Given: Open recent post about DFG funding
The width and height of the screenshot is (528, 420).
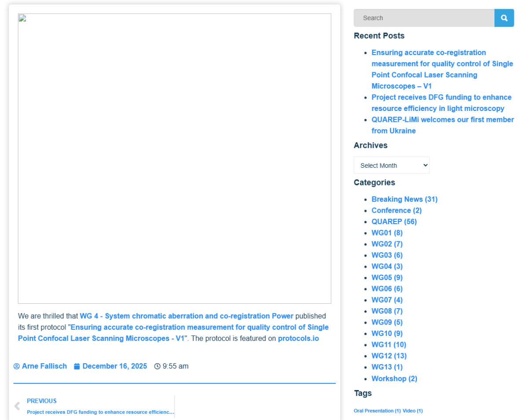Looking at the screenshot, I should (441, 103).
